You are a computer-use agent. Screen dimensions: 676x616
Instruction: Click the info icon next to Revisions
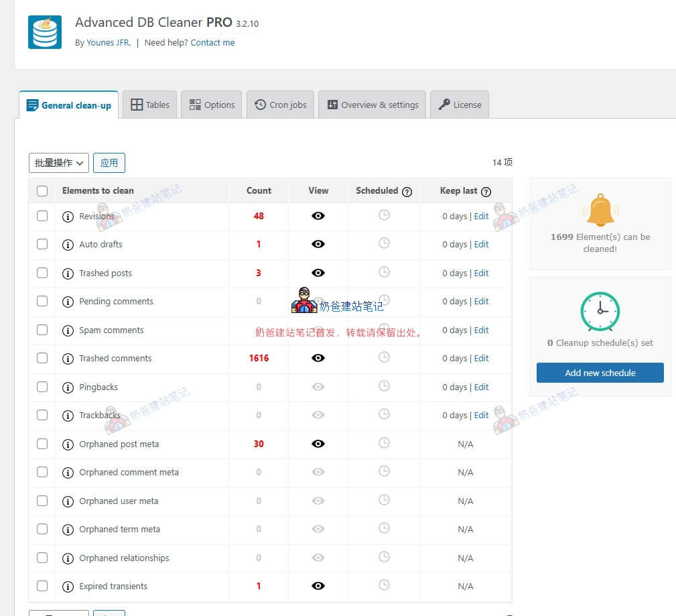click(68, 217)
